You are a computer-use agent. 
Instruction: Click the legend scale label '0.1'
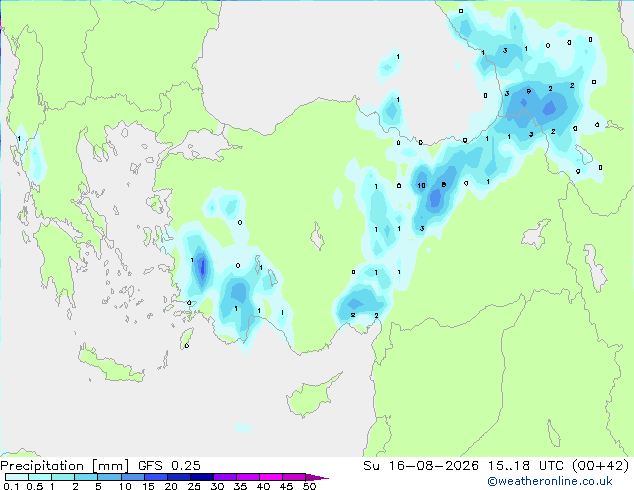click(11, 486)
